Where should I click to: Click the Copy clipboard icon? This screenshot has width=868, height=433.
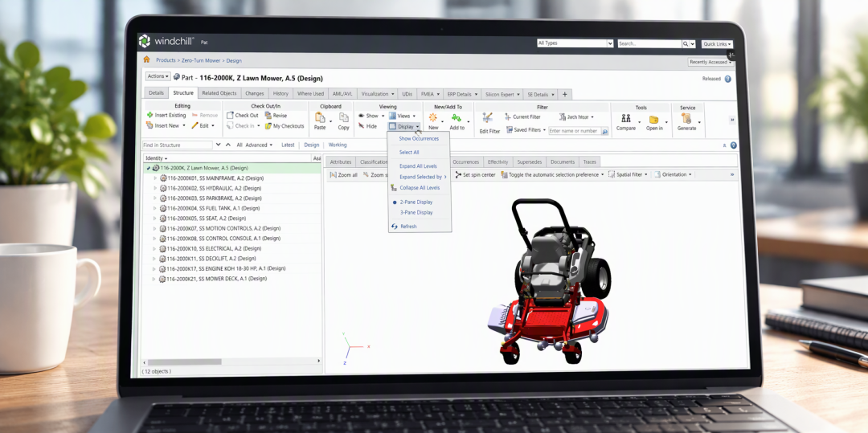344,117
